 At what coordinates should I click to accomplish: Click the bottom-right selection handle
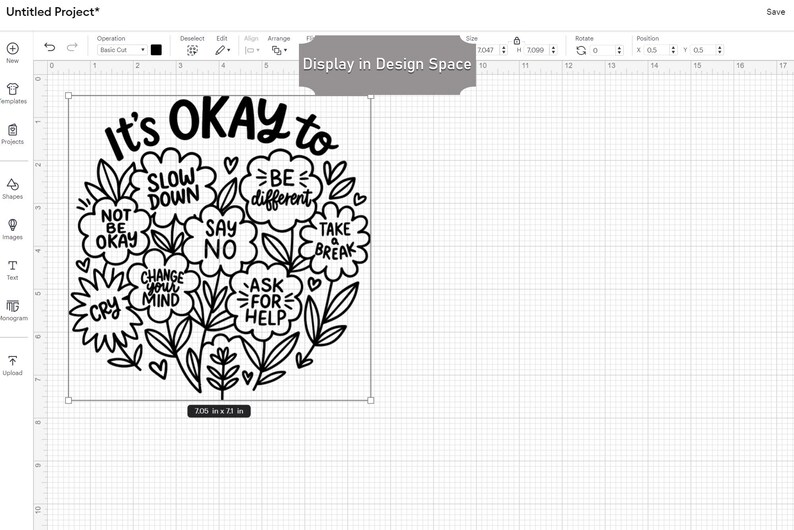pyautogui.click(x=371, y=400)
